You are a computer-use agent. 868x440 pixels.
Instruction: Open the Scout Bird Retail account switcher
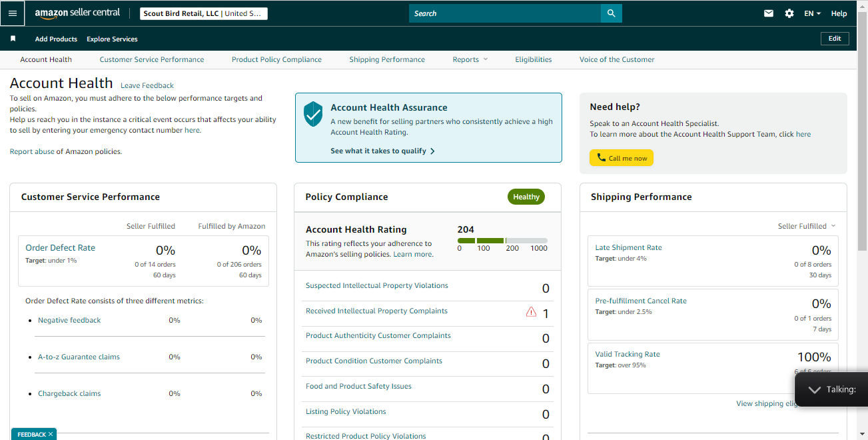click(x=204, y=13)
